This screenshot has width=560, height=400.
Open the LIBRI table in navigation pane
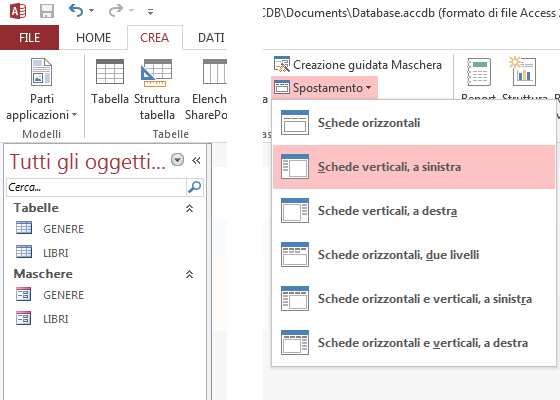coord(55,253)
